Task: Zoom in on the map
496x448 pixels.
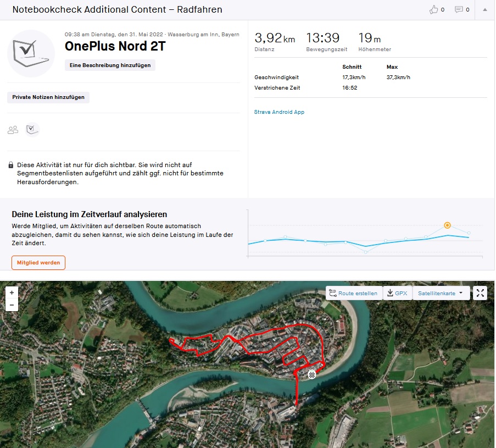Action: click(12, 292)
